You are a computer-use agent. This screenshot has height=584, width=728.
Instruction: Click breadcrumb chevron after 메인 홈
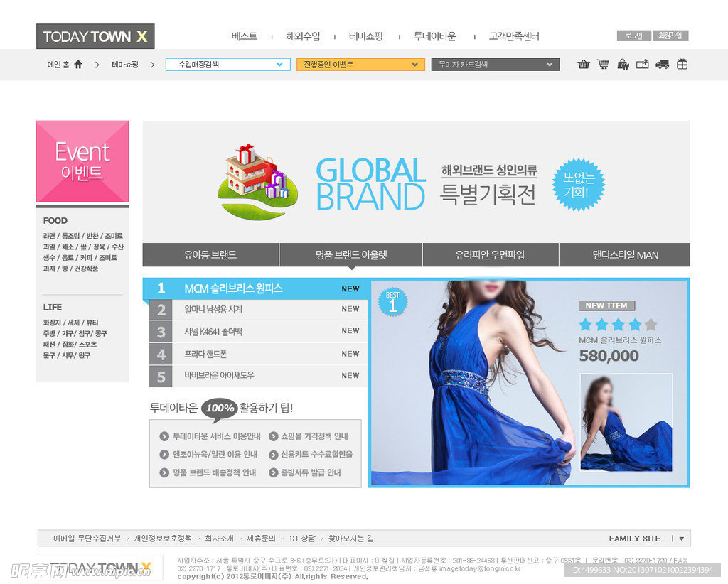coord(97,65)
